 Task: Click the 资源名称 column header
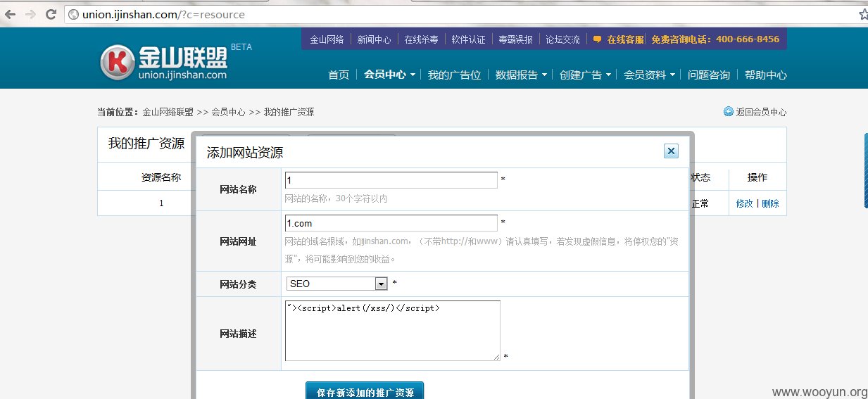pos(161,177)
